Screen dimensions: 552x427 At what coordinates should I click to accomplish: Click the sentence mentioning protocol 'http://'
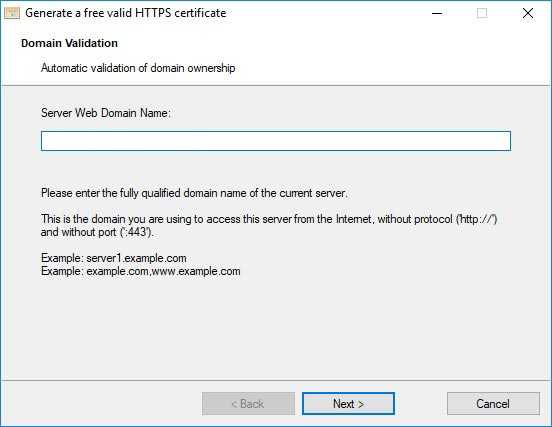click(269, 219)
